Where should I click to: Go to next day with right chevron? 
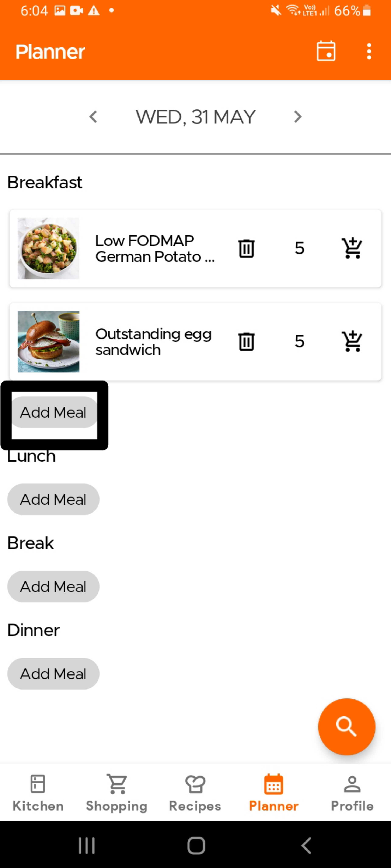tap(298, 117)
